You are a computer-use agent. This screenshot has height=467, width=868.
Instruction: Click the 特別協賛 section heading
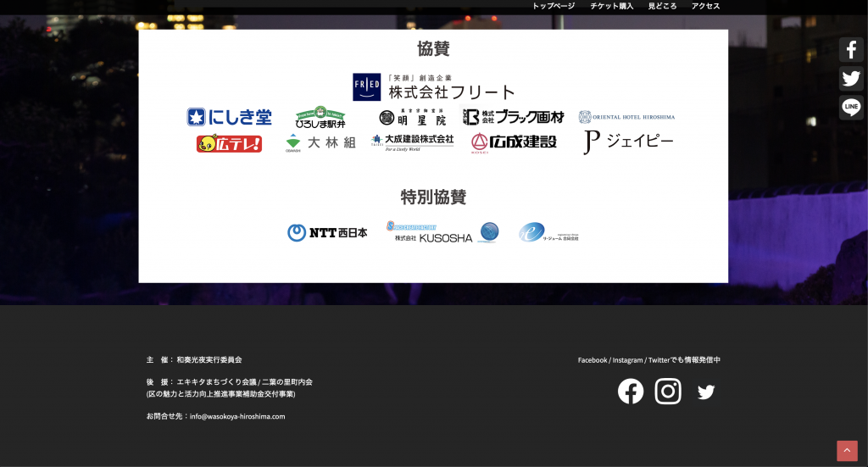point(433,197)
